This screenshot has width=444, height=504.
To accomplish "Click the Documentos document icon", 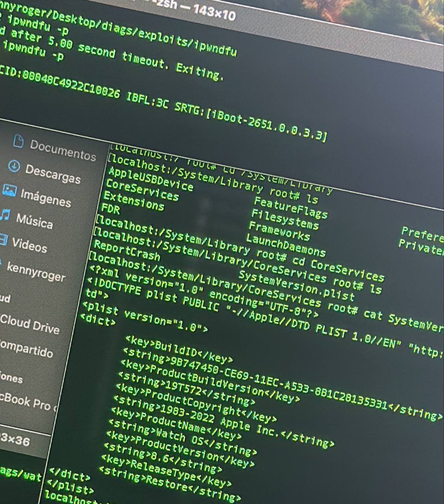I will pyautogui.click(x=18, y=141).
